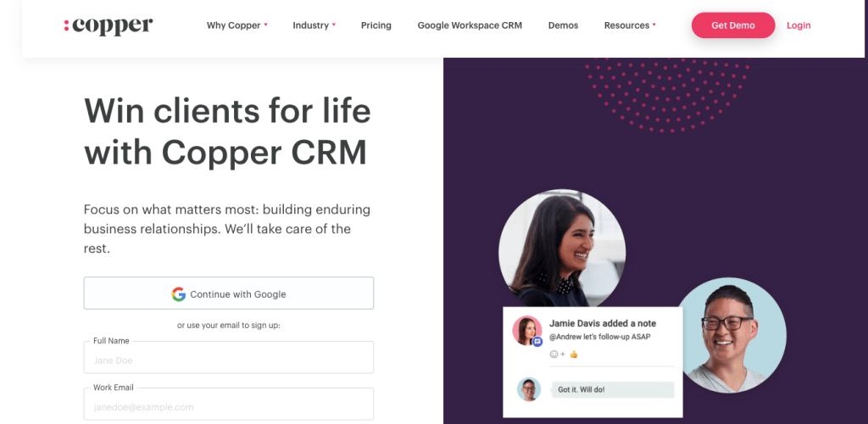The height and width of the screenshot is (424, 868).
Task: Open the Login link
Action: point(798,25)
